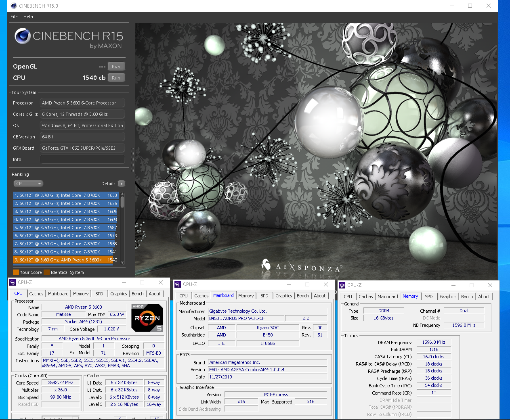Open SPD tab in CPU window
Screen dimensions: 510x420
pos(99,294)
